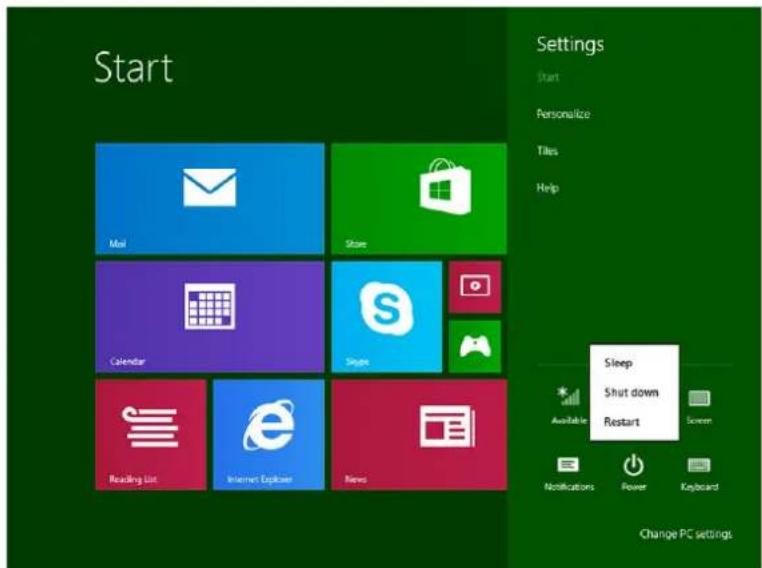Click Change PC settings link
The height and width of the screenshot is (568, 762).
pyautogui.click(x=685, y=534)
